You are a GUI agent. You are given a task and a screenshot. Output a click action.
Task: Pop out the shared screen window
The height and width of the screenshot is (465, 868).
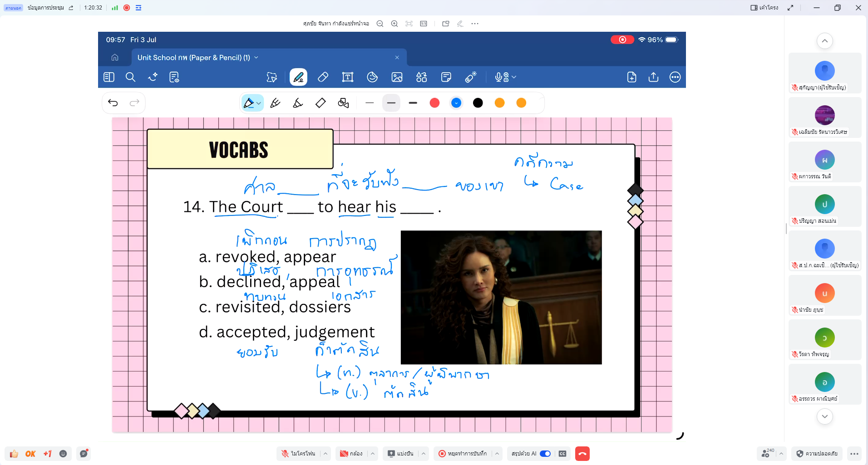pyautogui.click(x=446, y=24)
